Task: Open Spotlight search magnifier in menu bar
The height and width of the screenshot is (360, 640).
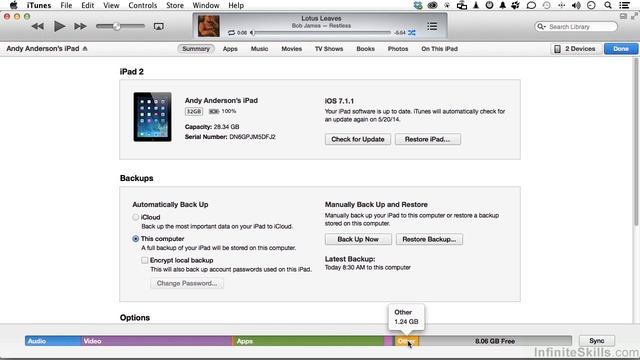Action: (608, 5)
